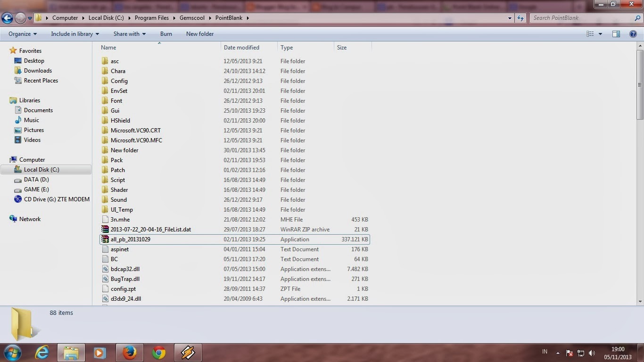Open the Help question mark icon

[634, 34]
